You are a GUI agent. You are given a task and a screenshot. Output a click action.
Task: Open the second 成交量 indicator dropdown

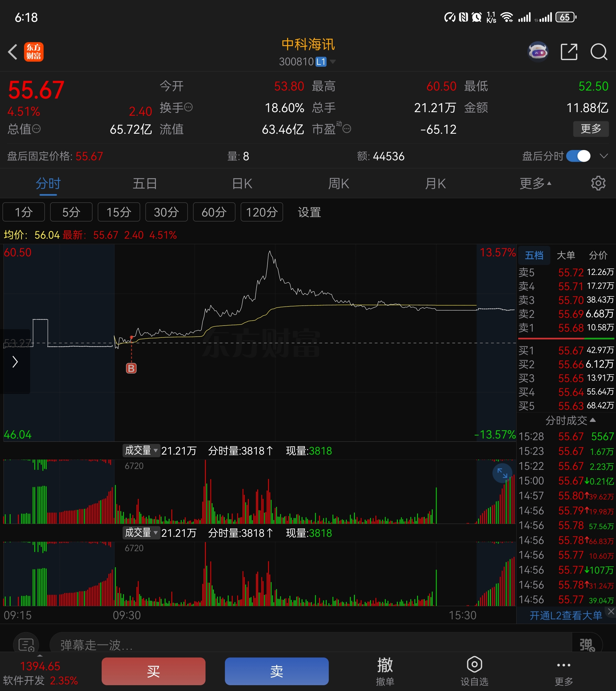coord(142,533)
